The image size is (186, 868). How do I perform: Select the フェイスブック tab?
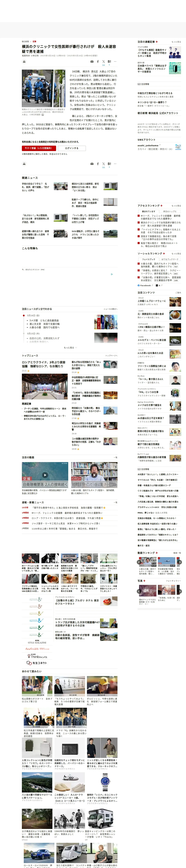coord(148,259)
